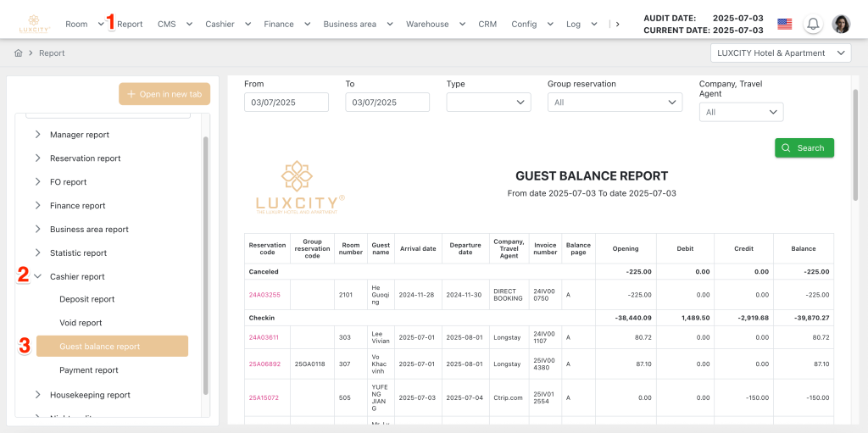
Task: Click the From date input field
Action: click(286, 102)
